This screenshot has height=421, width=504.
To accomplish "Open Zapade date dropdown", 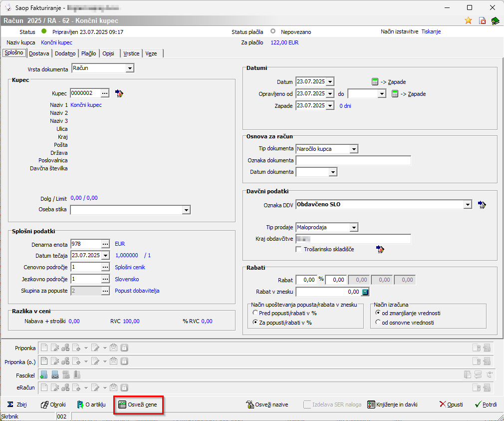I will pos(330,105).
